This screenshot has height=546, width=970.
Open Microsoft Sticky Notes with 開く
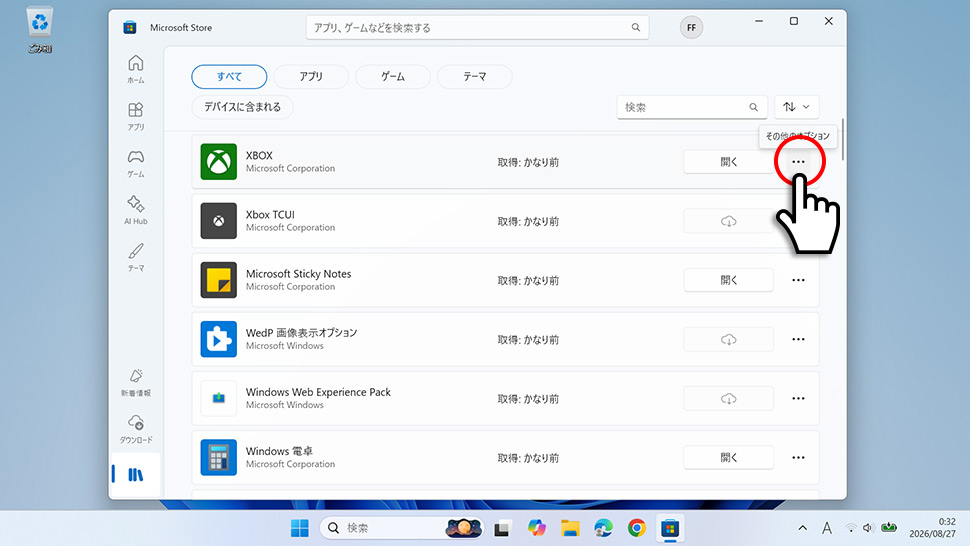coord(729,280)
